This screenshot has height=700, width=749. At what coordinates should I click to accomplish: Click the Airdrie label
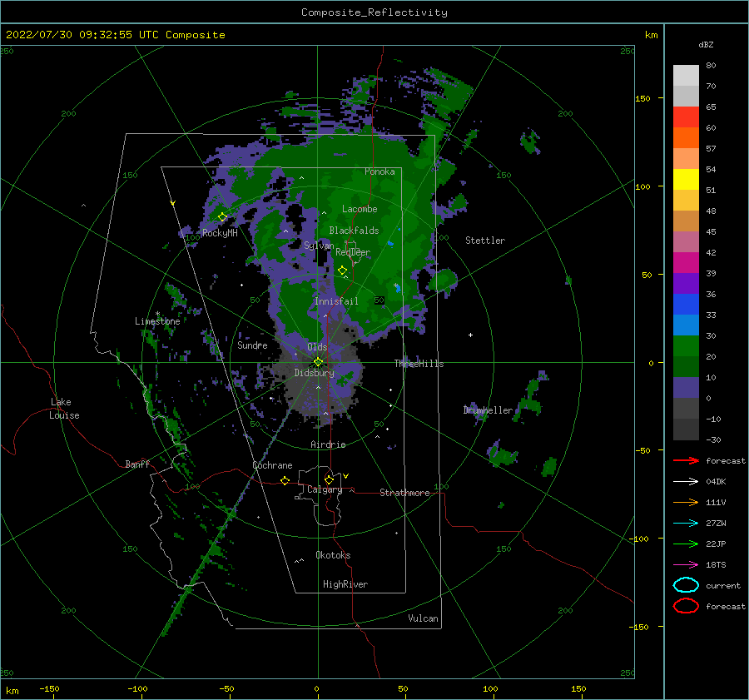click(x=328, y=444)
